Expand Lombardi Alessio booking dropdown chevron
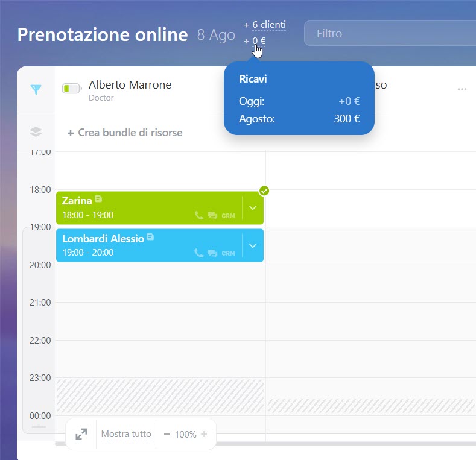Image resolution: width=476 pixels, height=460 pixels. (253, 245)
